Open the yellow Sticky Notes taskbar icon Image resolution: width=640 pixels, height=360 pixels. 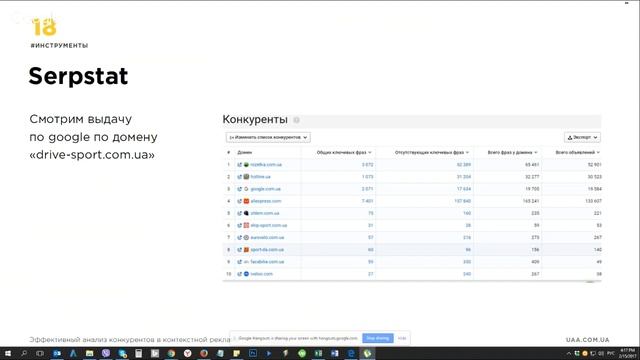(x=236, y=353)
